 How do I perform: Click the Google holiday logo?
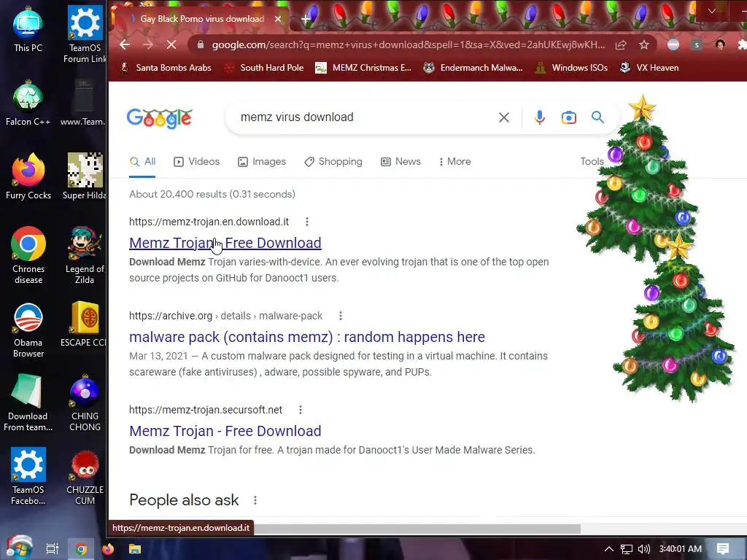click(159, 118)
